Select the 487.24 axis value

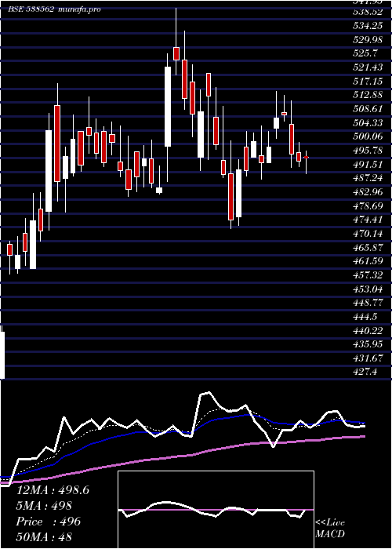(x=368, y=178)
